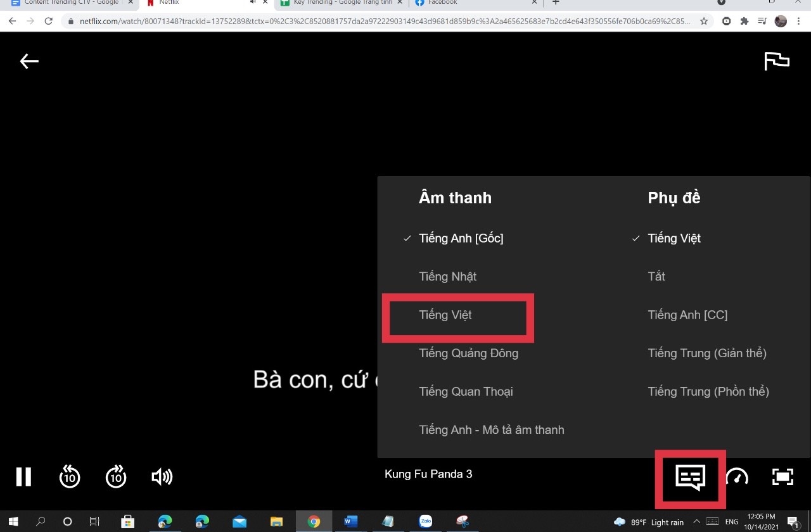This screenshot has height=532, width=811.
Task: Turn subtitles off with Tắt
Action: [x=656, y=276]
